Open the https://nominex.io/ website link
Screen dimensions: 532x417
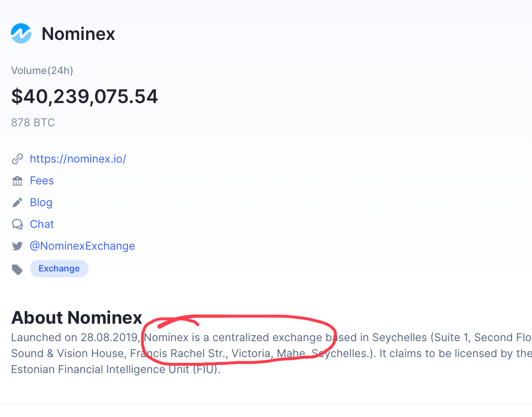pyautogui.click(x=78, y=159)
